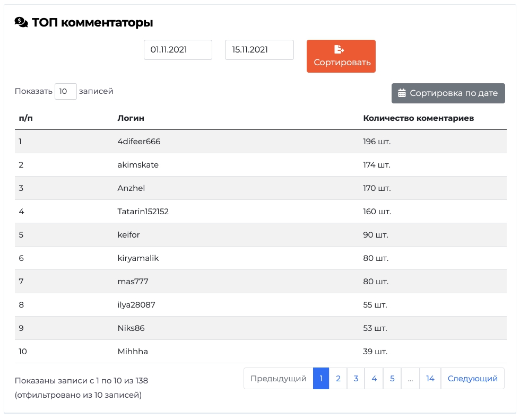Go to pagination page 5
The height and width of the screenshot is (420, 520).
click(x=392, y=378)
